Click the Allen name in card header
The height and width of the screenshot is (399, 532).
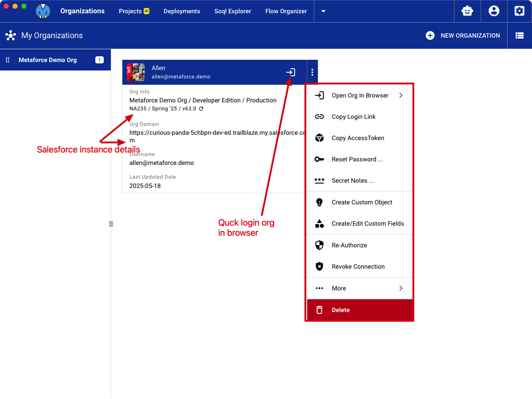[x=158, y=68]
